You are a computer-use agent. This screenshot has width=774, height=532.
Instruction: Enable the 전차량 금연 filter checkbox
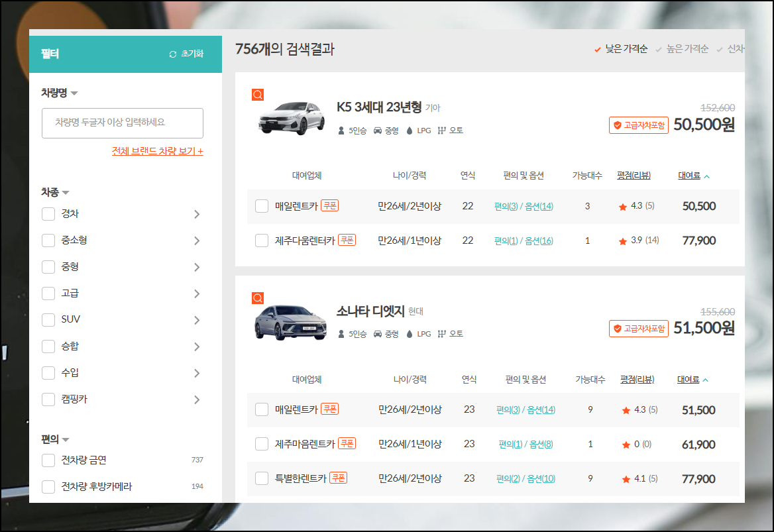[48, 460]
